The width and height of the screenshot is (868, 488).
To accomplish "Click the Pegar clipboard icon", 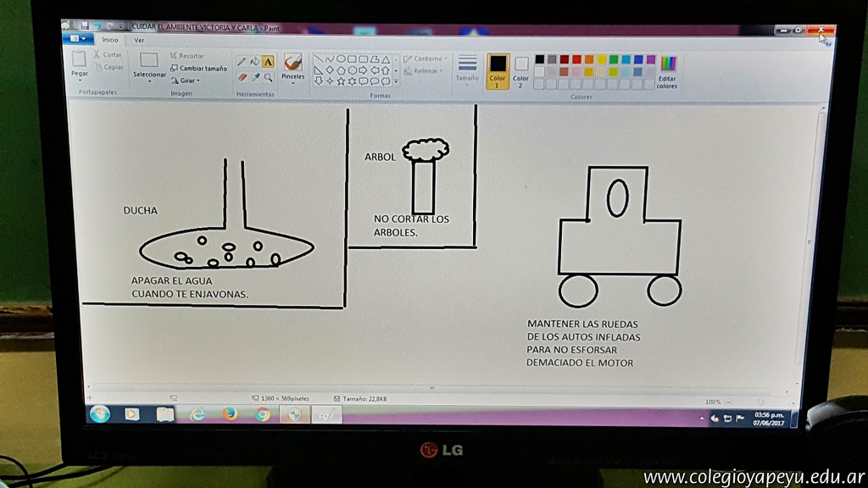I will [x=80, y=59].
